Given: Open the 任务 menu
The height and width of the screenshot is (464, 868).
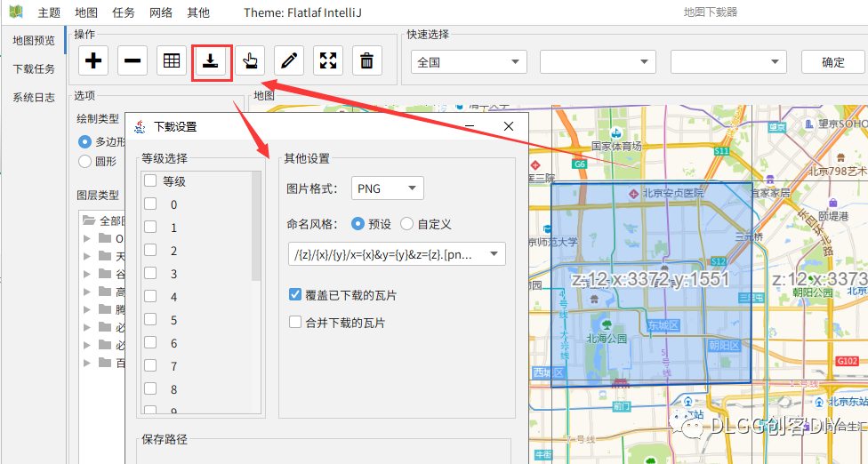Looking at the screenshot, I should [x=124, y=12].
